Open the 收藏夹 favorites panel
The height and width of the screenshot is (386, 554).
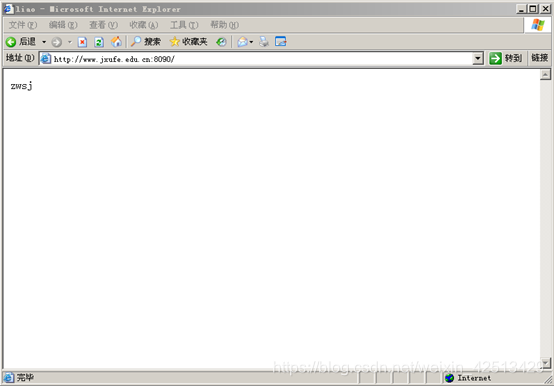pyautogui.click(x=188, y=42)
